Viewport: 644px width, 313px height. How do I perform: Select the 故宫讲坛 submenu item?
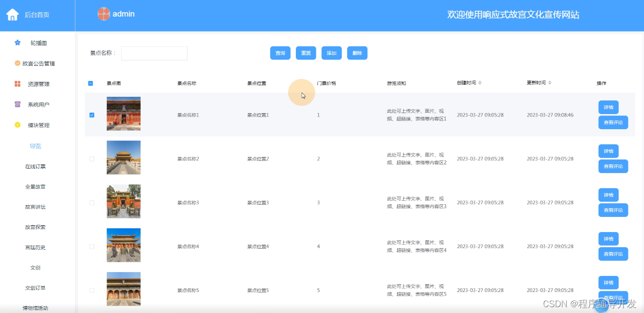click(35, 207)
